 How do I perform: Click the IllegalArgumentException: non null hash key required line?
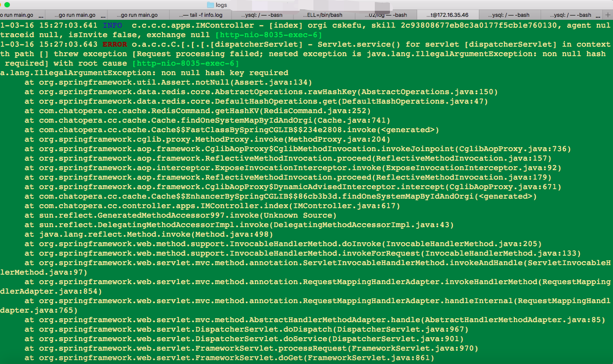[144, 73]
